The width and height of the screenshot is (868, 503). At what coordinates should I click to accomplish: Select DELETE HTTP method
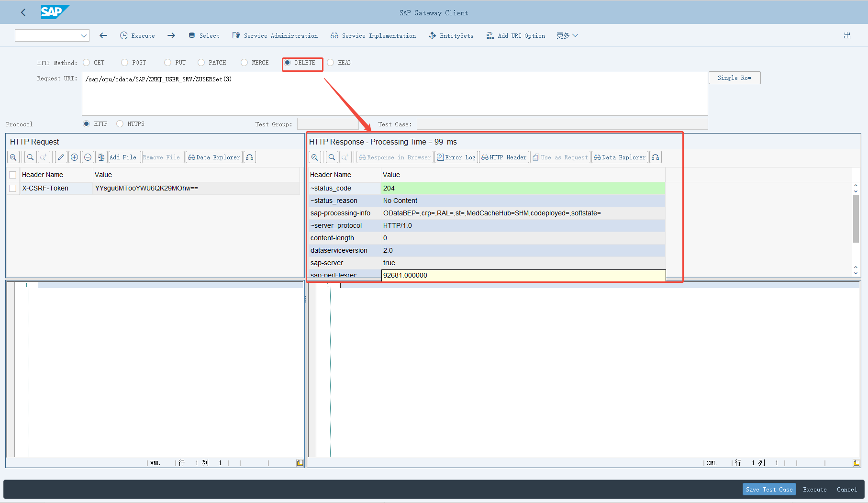(288, 62)
